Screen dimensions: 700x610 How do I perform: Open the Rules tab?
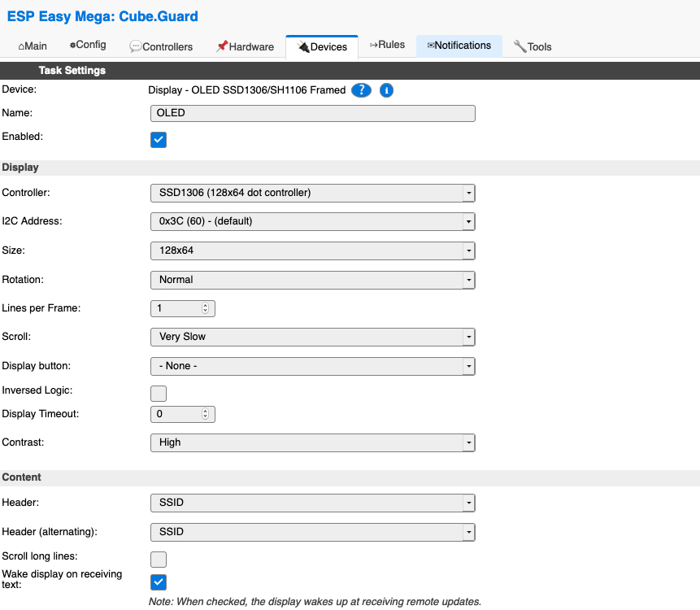387,46
